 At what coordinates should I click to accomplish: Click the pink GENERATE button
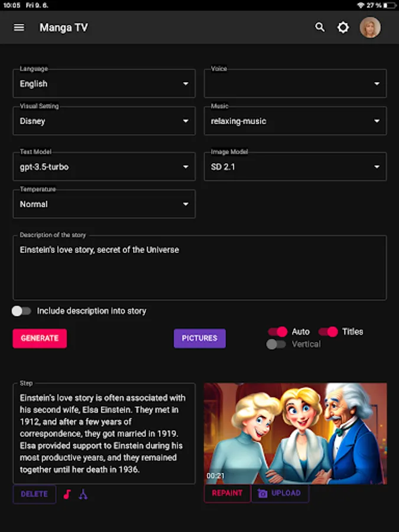click(x=40, y=338)
